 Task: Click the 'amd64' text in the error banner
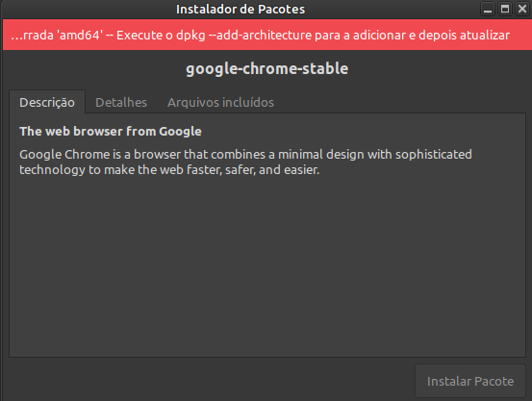click(81, 35)
